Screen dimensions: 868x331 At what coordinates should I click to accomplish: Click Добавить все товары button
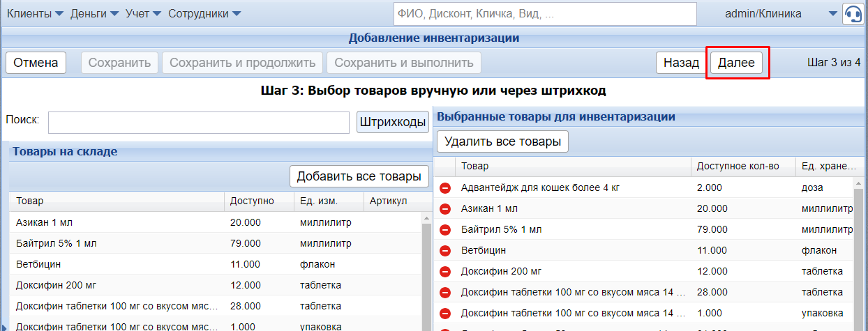(x=359, y=176)
